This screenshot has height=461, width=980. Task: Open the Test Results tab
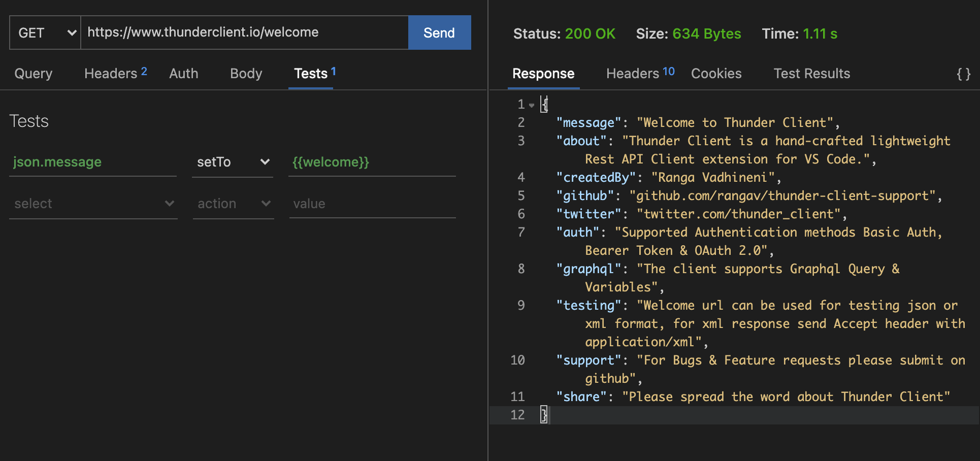(x=811, y=74)
